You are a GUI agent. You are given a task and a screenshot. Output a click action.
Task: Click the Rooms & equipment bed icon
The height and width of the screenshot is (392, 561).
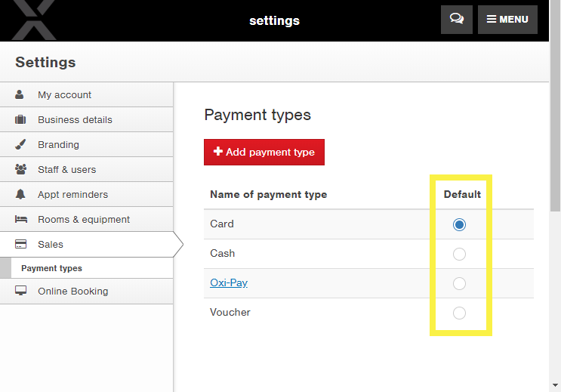point(20,219)
